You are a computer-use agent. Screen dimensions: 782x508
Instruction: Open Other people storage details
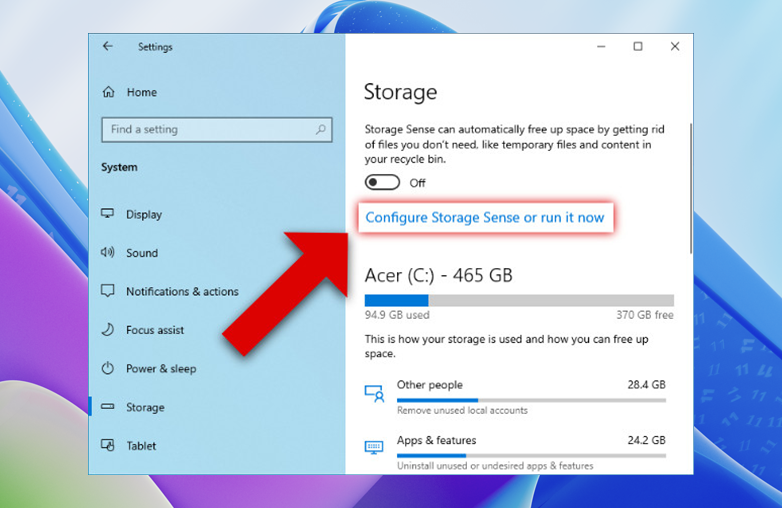515,397
